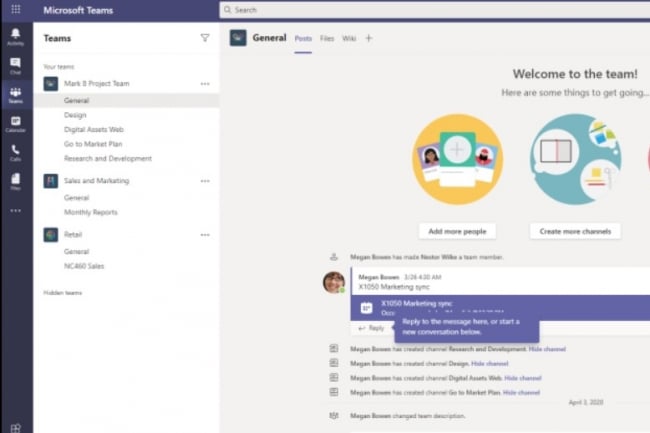
Task: Open more options for Mark 8 Project Team
Action: point(205,84)
